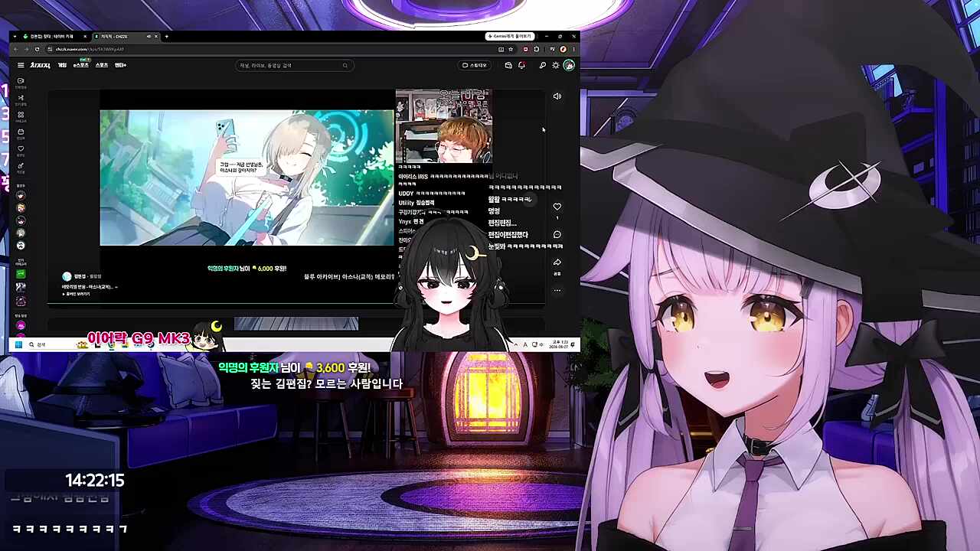Open the pen-shaped sidebar icon
Viewport: 980px width, 551px height.
(x=21, y=165)
